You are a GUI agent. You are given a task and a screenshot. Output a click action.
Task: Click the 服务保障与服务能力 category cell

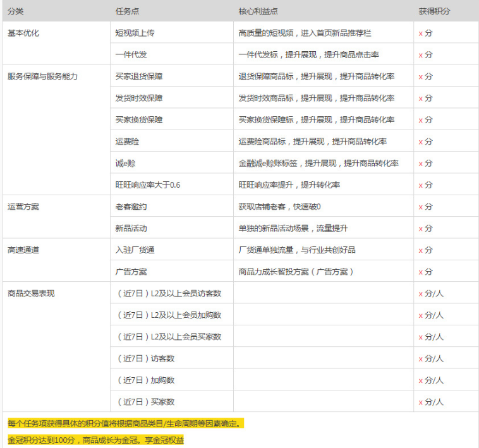[x=42, y=76]
